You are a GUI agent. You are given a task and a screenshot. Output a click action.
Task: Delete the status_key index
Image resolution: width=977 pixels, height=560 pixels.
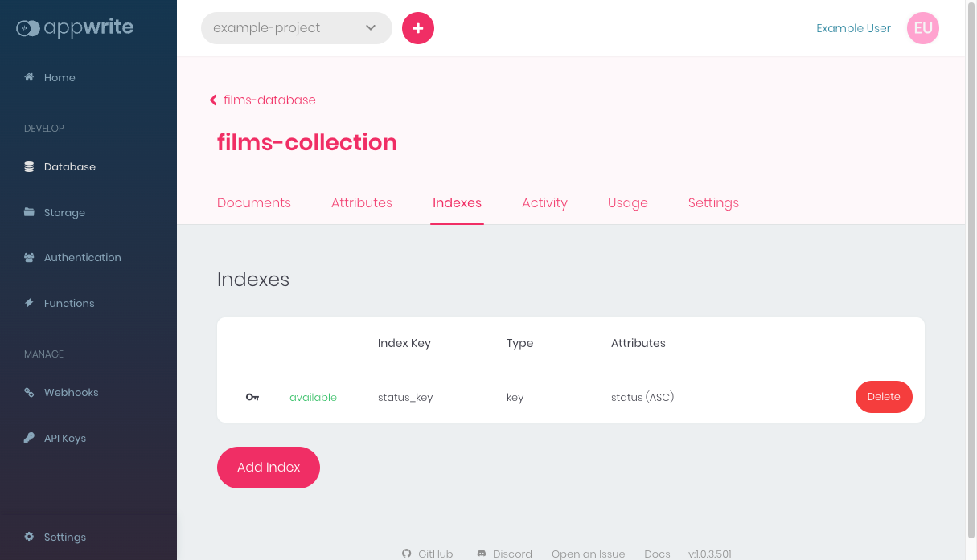tap(883, 397)
